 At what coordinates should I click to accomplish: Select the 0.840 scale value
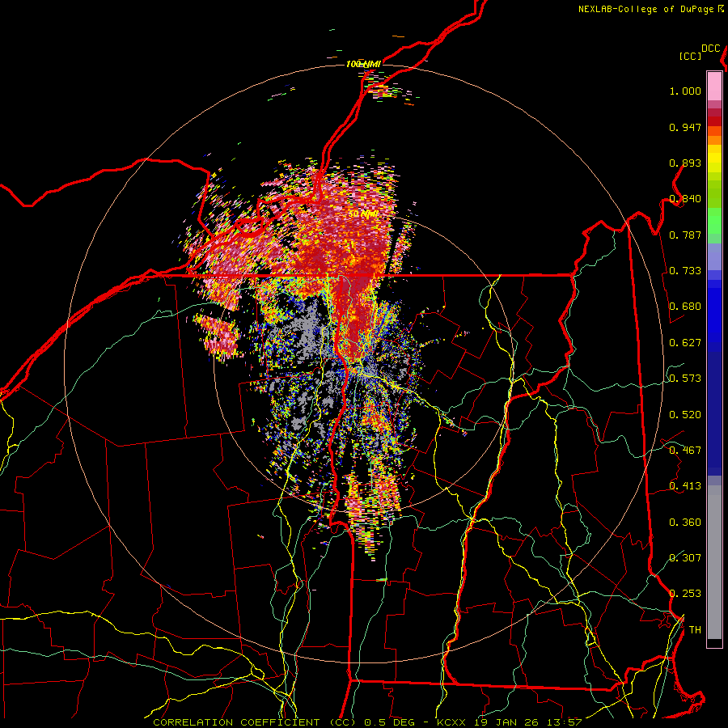coord(685,199)
